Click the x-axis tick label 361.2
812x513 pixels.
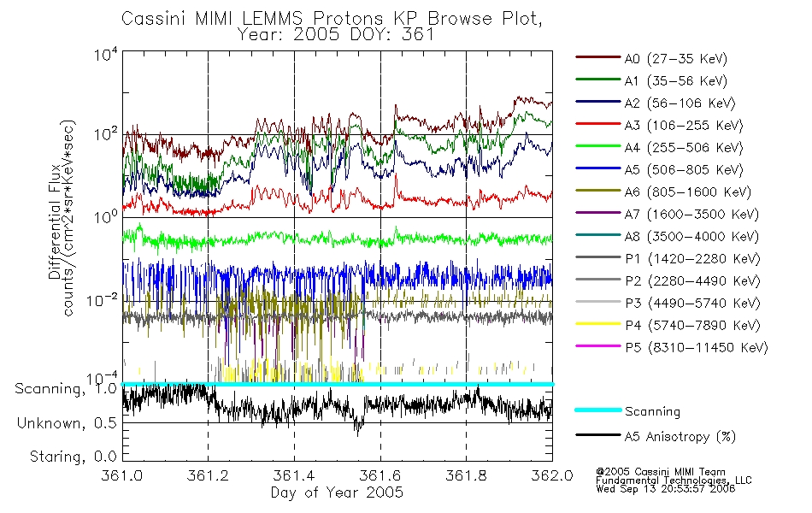pos(208,475)
